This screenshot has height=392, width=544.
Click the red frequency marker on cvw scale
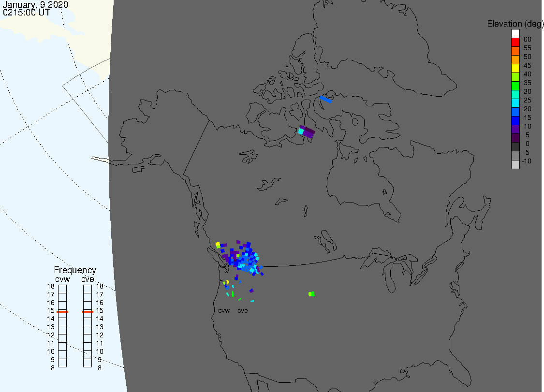(x=62, y=311)
